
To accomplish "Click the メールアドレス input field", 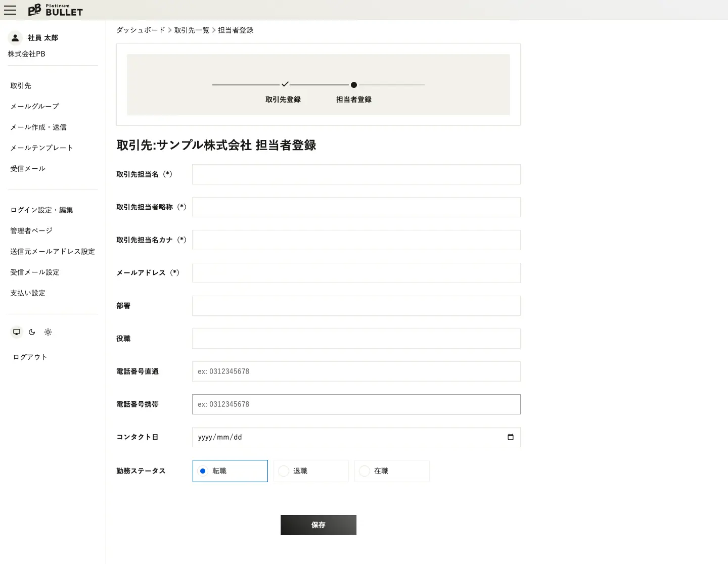I will coord(356,273).
